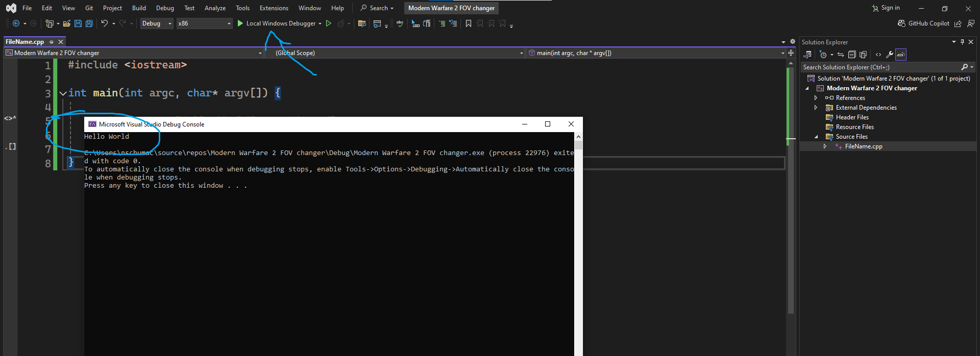Open editor settings gear above scrollbar
The image size is (980, 356).
(x=793, y=42)
